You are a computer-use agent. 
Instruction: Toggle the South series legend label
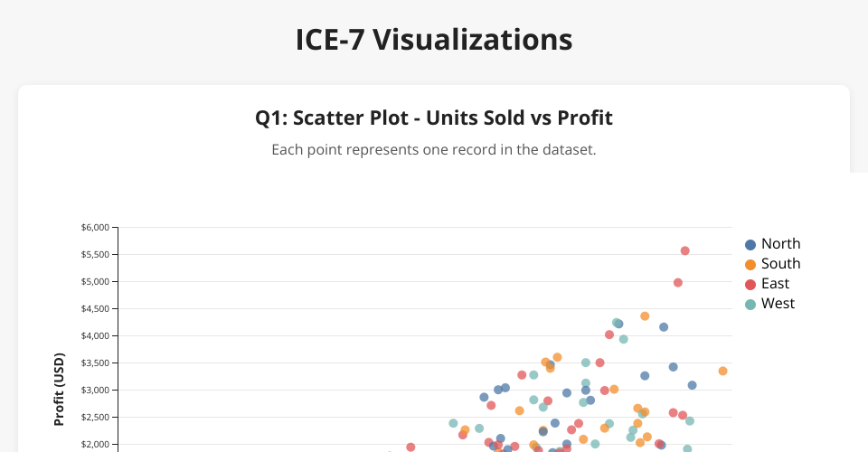(780, 264)
